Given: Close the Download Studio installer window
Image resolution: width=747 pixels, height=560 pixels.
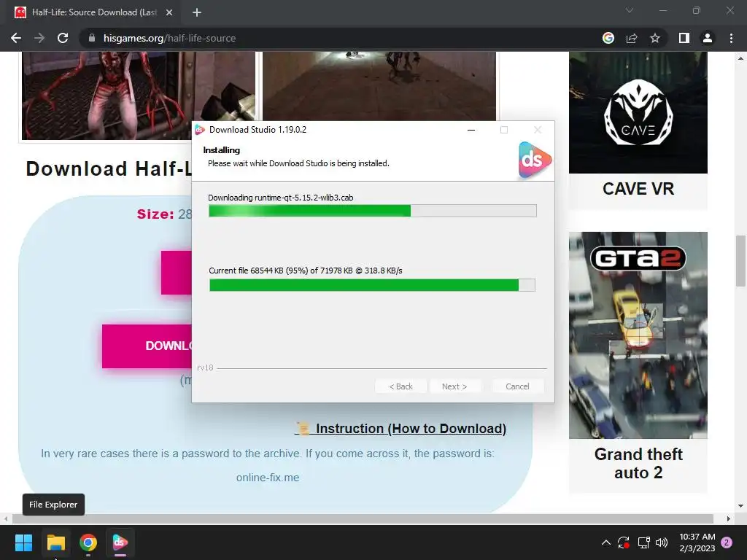Looking at the screenshot, I should pyautogui.click(x=538, y=130).
